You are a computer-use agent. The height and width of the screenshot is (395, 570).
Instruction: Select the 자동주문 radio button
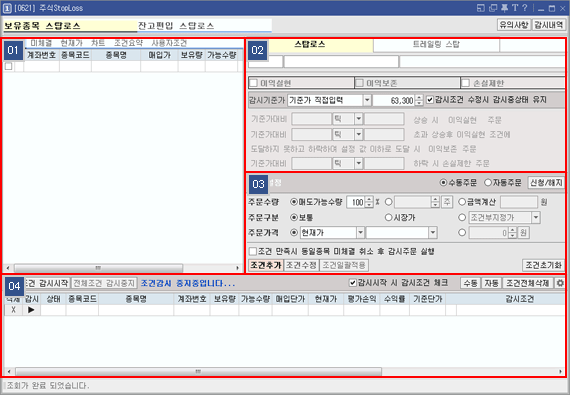click(488, 182)
